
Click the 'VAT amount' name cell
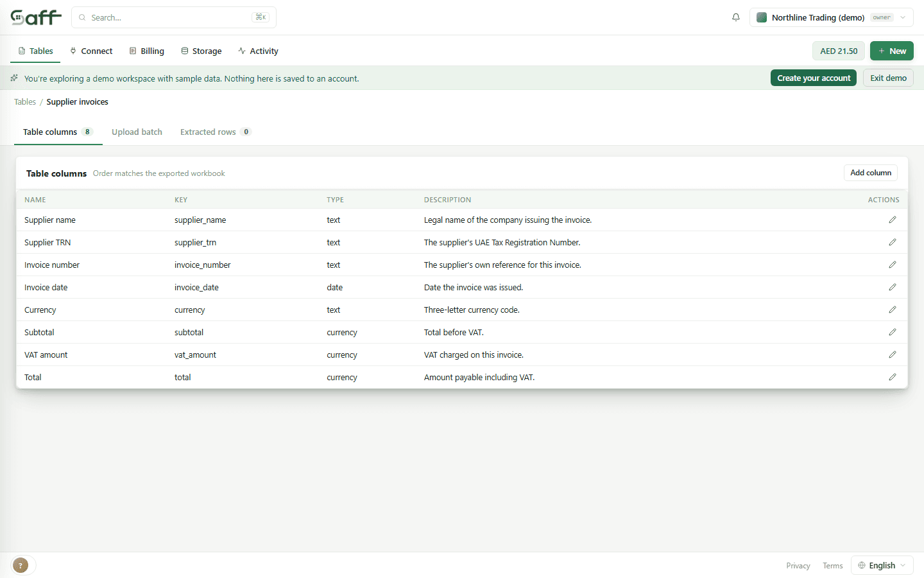46,355
